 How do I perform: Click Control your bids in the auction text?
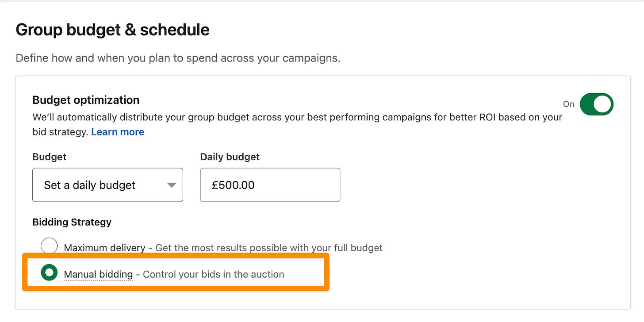[x=214, y=274]
